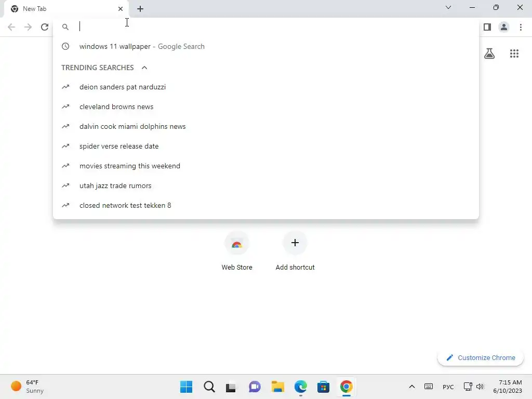Show hidden system tray icons

coord(412,387)
